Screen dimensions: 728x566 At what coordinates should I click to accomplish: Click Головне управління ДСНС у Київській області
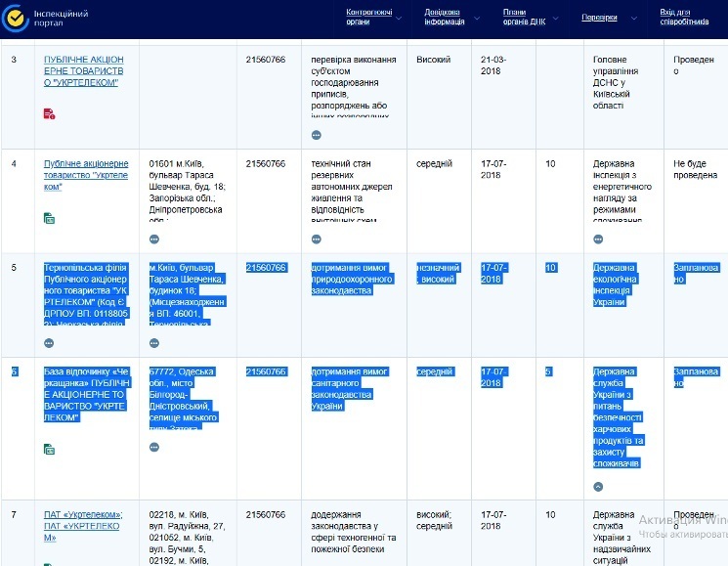click(616, 82)
